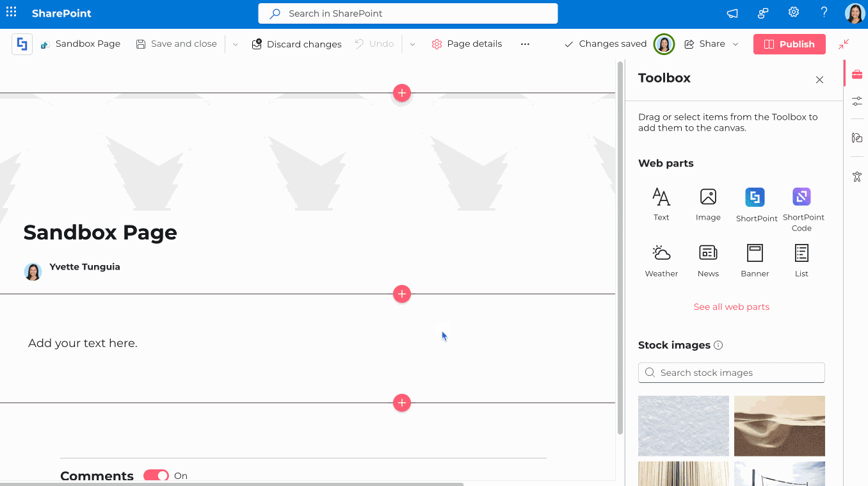Click See all web parts link
This screenshot has height=486, width=868.
point(732,307)
